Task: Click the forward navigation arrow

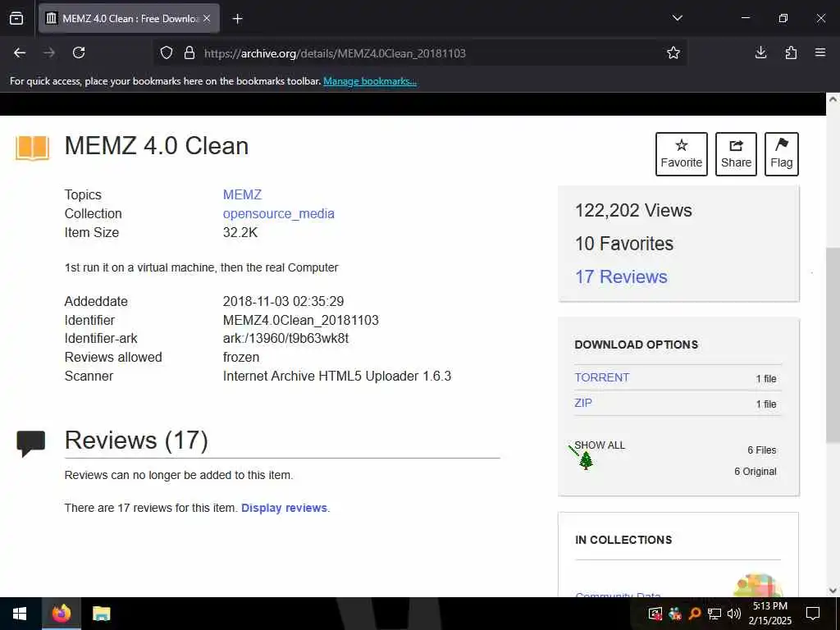Action: (49, 52)
